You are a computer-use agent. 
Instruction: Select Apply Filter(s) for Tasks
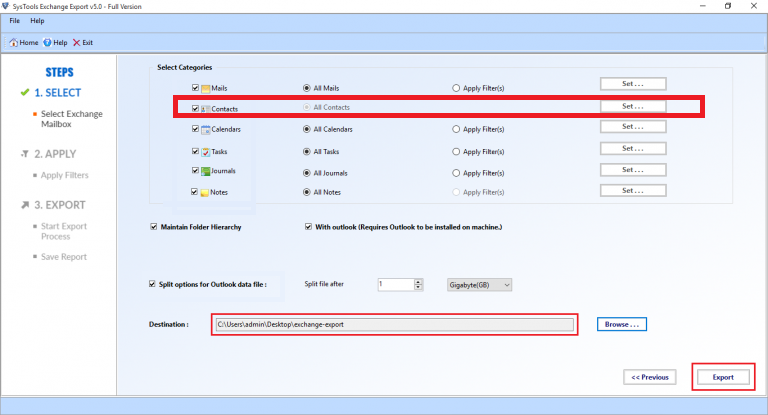click(456, 152)
